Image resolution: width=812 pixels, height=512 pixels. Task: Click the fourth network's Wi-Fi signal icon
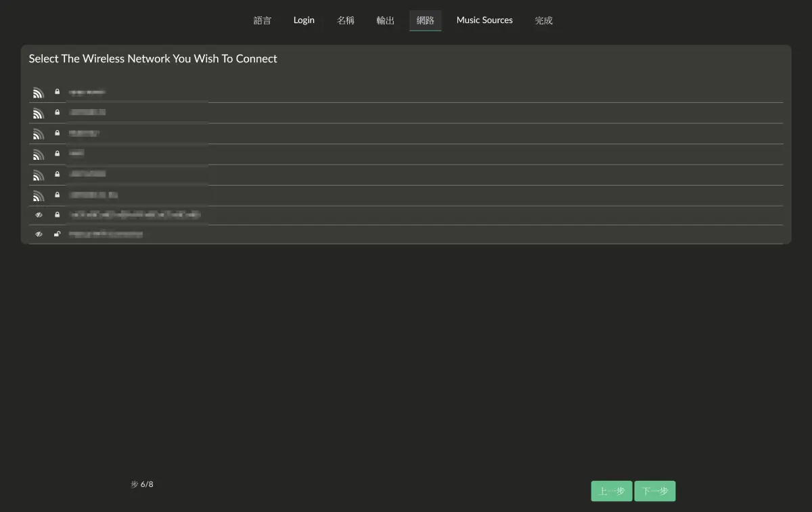pyautogui.click(x=39, y=154)
